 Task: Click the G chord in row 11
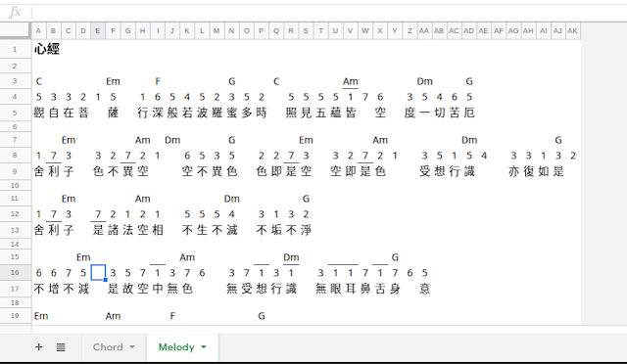point(306,199)
